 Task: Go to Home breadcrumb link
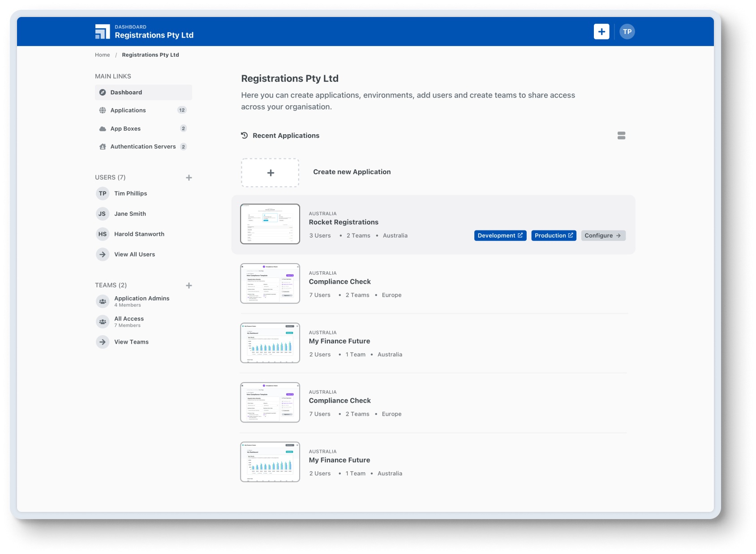pos(102,55)
